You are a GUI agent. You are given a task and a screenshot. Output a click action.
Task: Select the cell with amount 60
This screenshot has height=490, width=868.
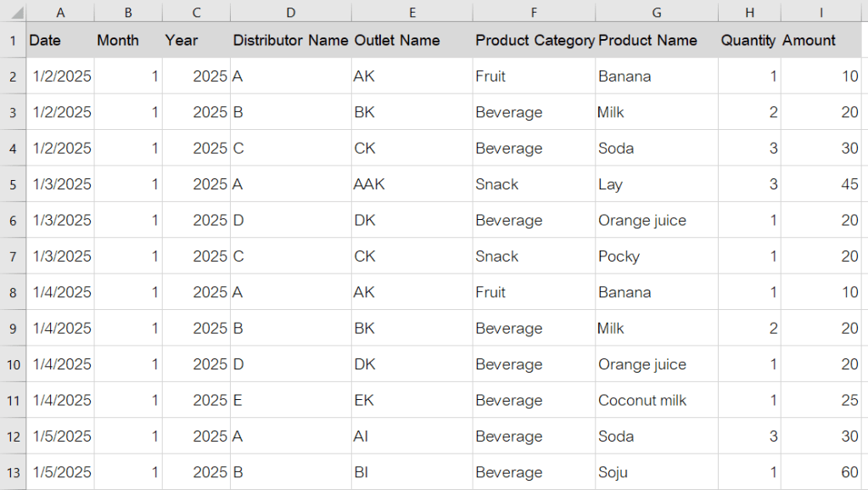(821, 472)
